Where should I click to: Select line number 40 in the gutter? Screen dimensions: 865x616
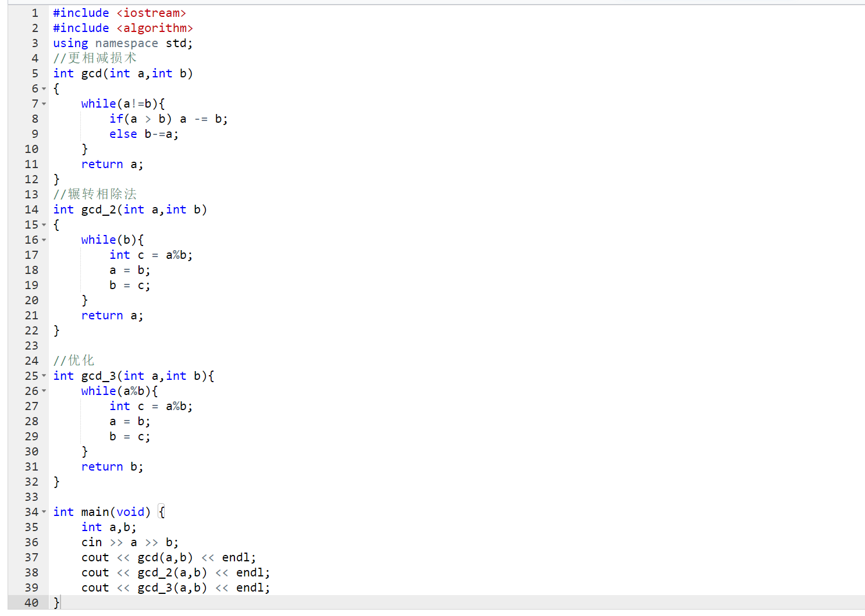[x=31, y=603]
